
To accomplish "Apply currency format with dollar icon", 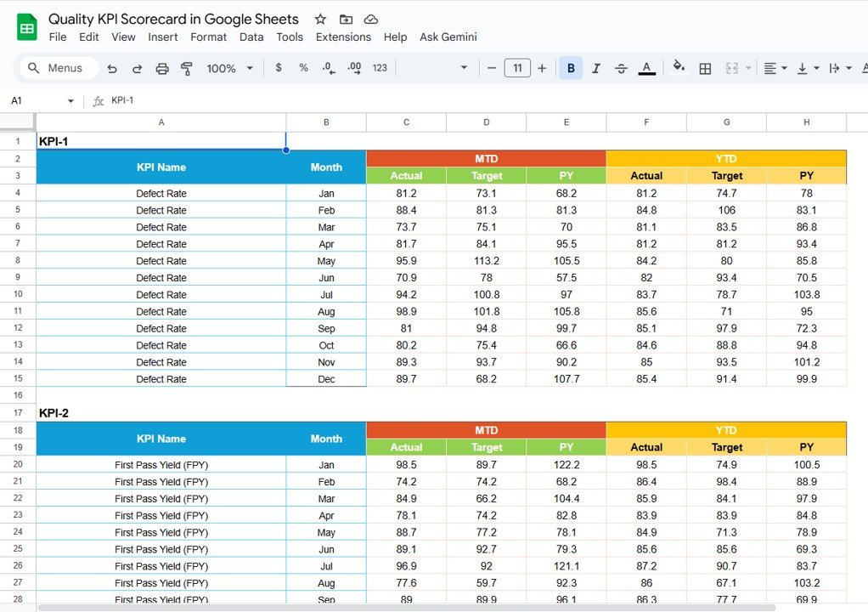I will click(x=279, y=68).
